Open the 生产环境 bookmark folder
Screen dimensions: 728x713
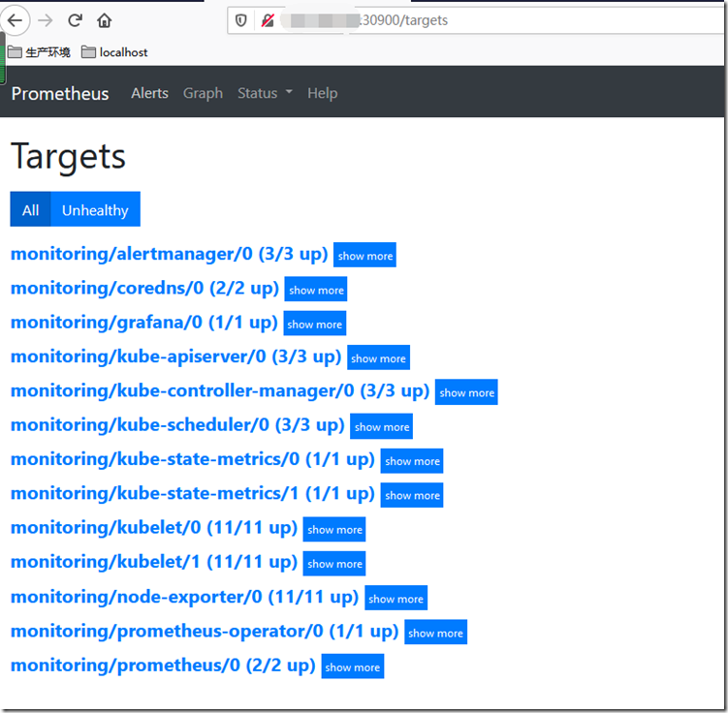coord(39,52)
